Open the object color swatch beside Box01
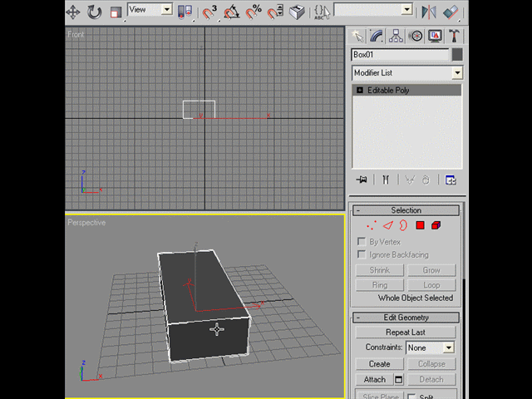The image size is (532, 399). click(x=457, y=55)
